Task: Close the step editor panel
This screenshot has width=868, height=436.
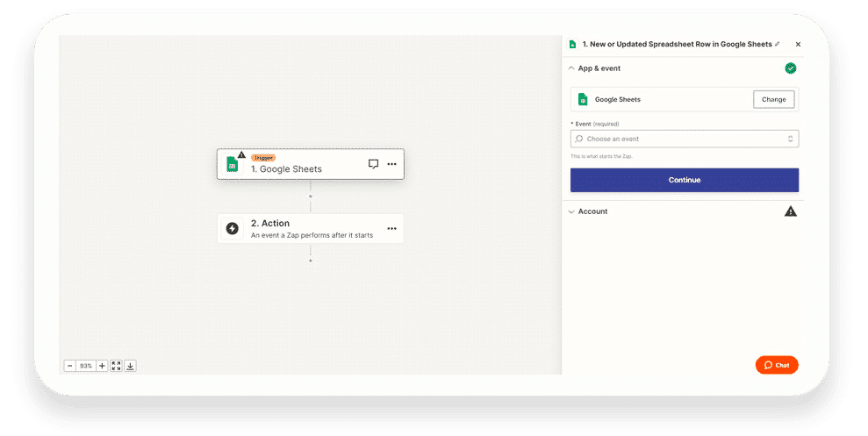Action: [798, 44]
